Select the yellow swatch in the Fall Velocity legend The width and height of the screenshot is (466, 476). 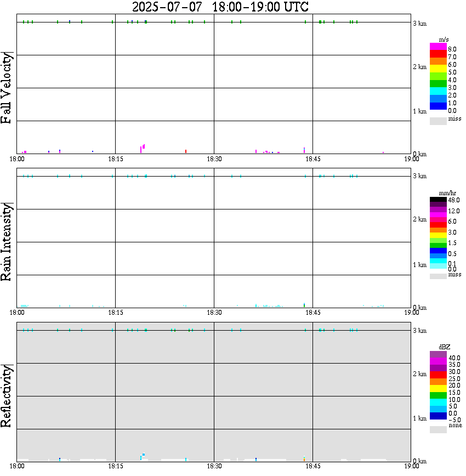click(x=438, y=69)
